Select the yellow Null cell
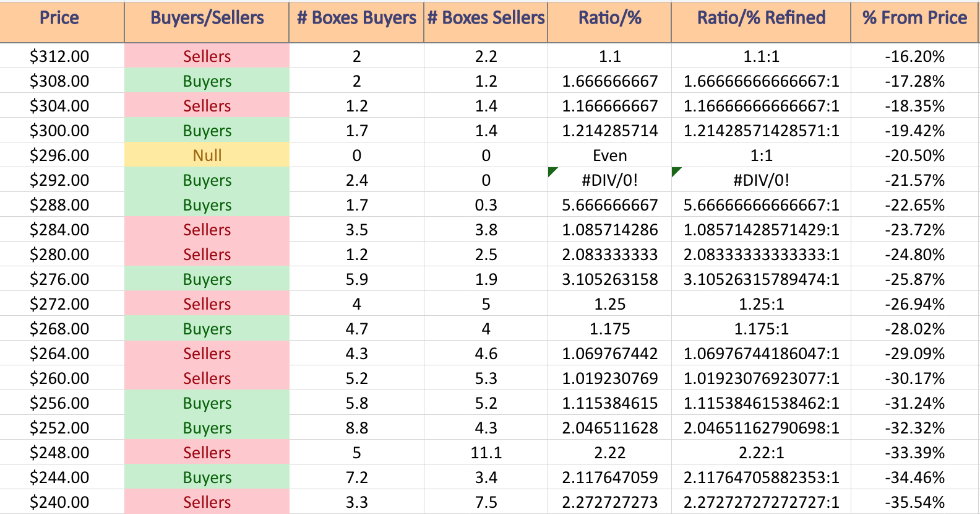This screenshot has width=980, height=514. coord(207,155)
